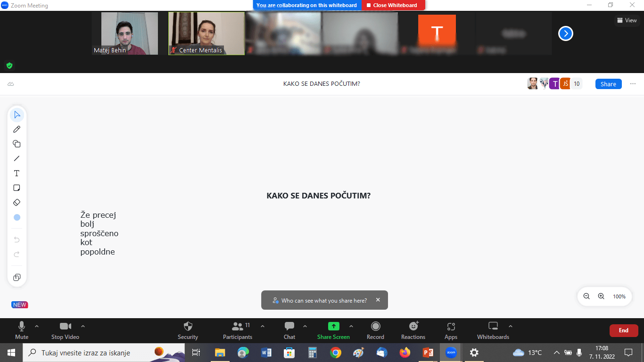Mute the microphone
Screen dimensions: 644x362
click(x=22, y=330)
